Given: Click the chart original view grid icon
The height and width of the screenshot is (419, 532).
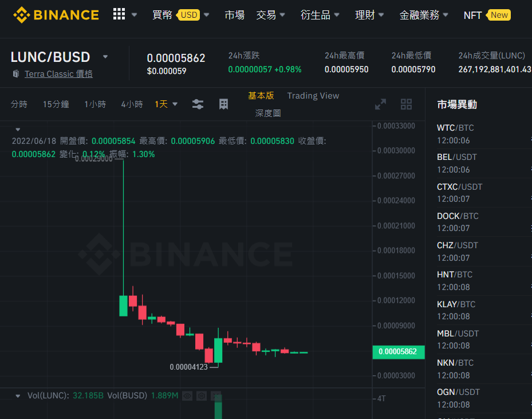Looking at the screenshot, I should [x=223, y=104].
